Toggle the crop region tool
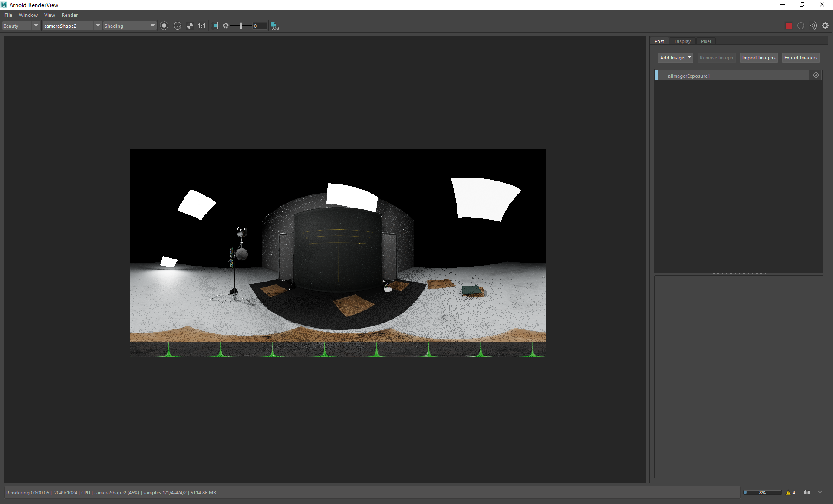This screenshot has width=833, height=504. click(215, 26)
